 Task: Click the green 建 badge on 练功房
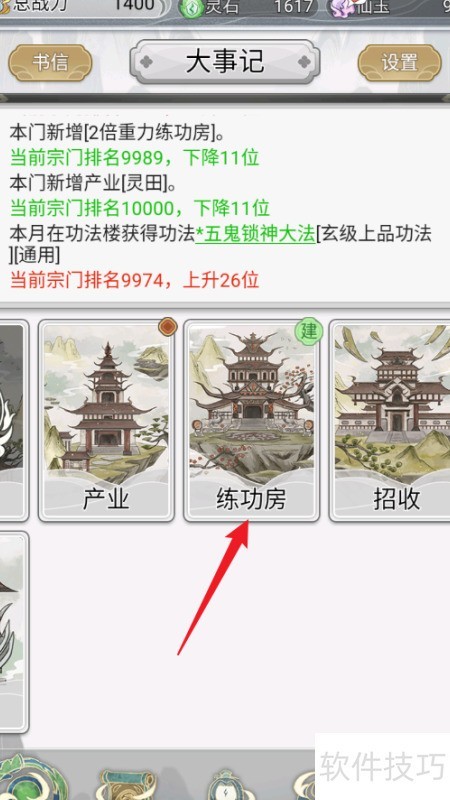pos(308,332)
